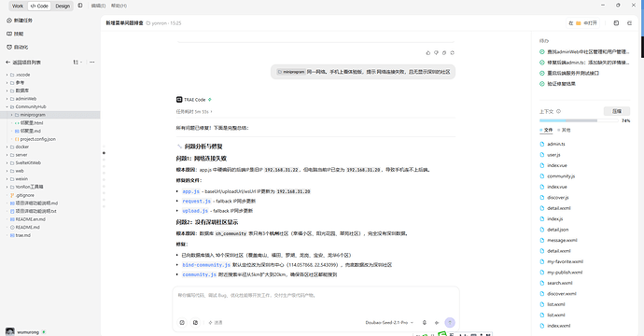644x336 pixels.
Task: Click the folder icon in miniprogram message chip
Action: coord(280,72)
